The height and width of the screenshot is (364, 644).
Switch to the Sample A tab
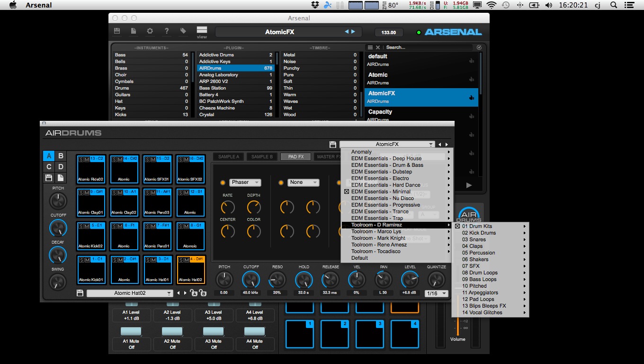[x=228, y=156]
